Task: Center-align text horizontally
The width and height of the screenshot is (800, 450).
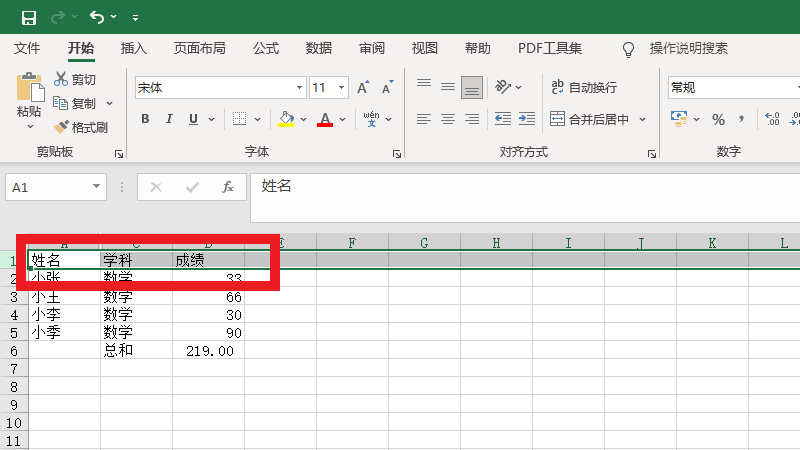Action: click(447, 119)
